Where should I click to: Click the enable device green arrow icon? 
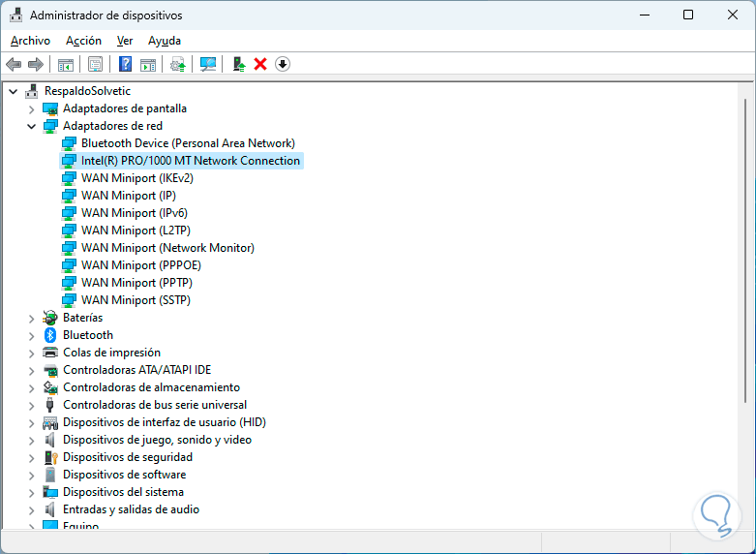(239, 64)
